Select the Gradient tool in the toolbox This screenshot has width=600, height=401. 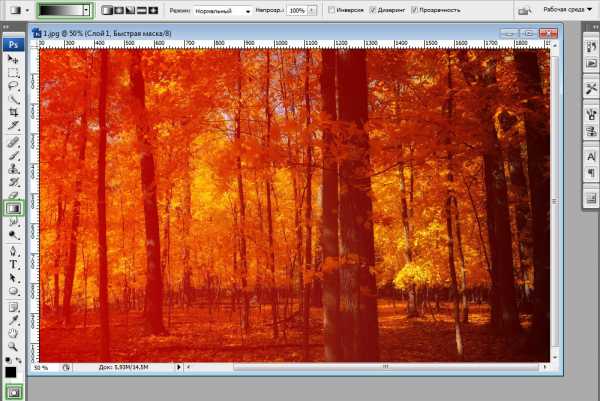pos(14,208)
